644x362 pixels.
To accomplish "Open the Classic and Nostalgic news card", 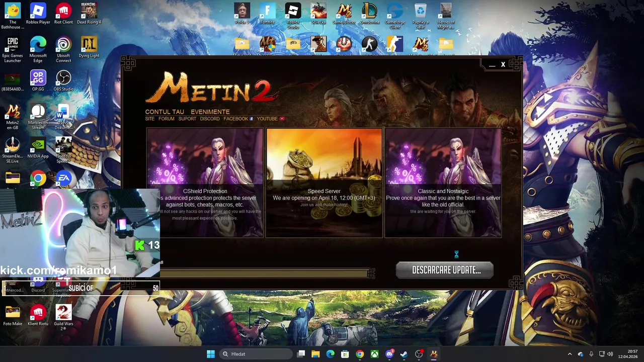I will point(443,183).
